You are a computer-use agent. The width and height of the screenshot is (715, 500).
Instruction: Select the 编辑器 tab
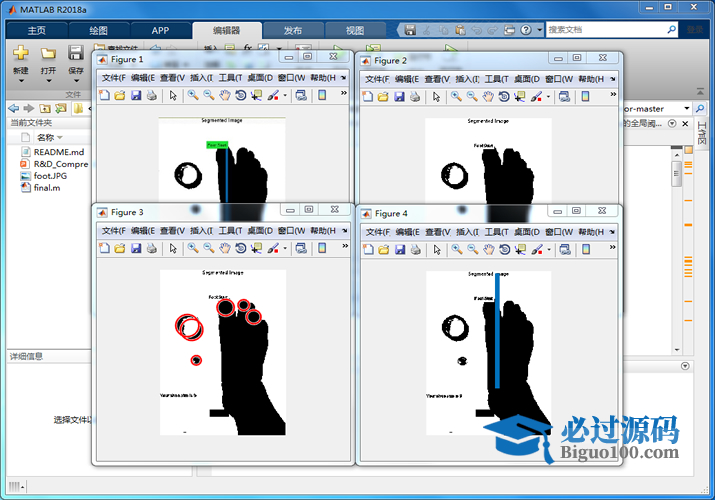(227, 31)
